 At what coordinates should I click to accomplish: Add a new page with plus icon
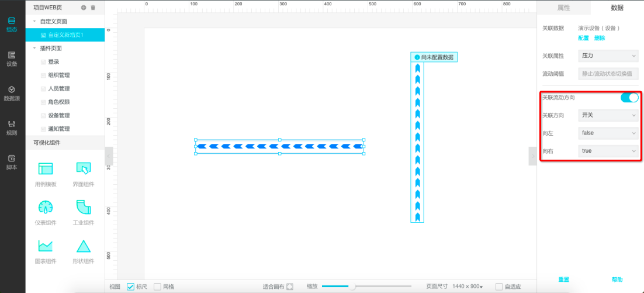pyautogui.click(x=84, y=8)
